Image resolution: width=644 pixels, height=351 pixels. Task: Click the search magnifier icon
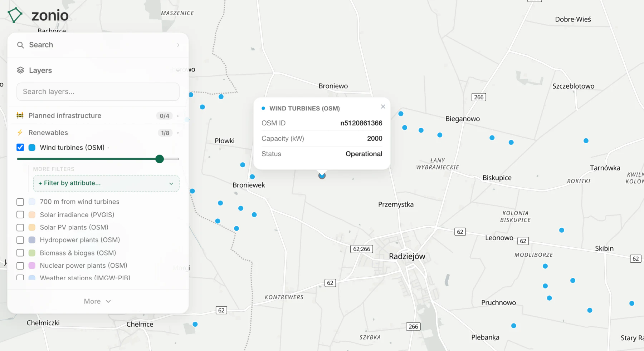point(20,45)
